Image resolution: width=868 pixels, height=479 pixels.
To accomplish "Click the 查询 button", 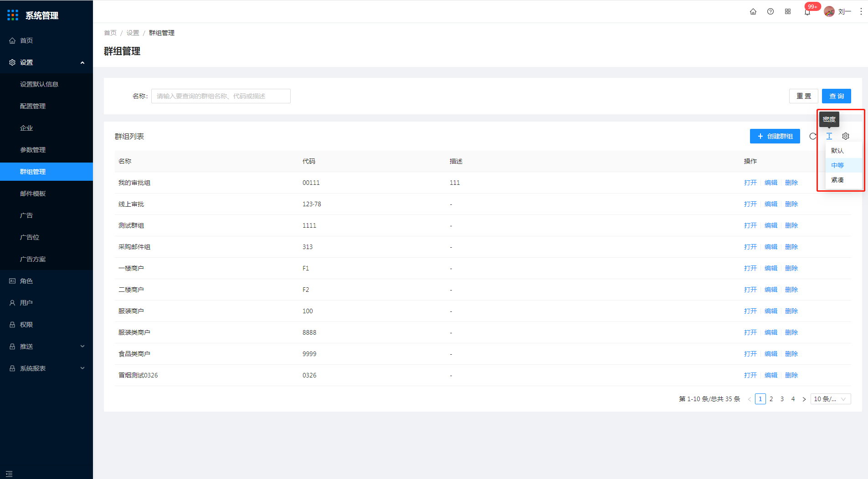I will click(x=837, y=96).
